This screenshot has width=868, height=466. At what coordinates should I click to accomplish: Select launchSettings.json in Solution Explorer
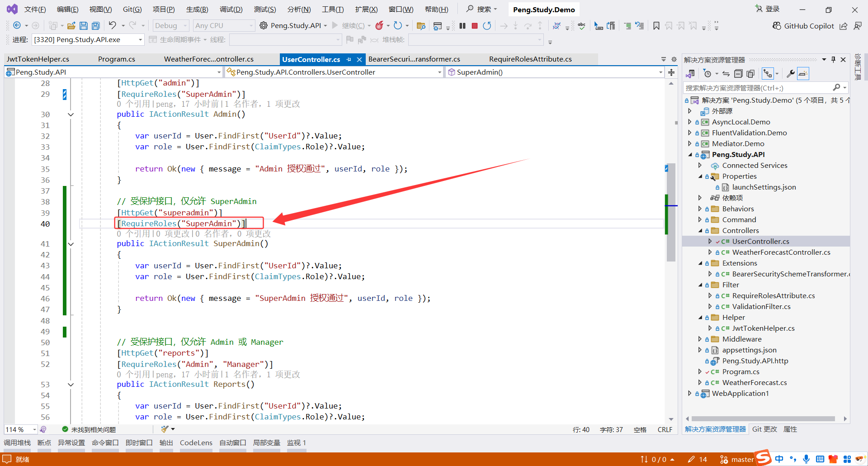tap(764, 187)
